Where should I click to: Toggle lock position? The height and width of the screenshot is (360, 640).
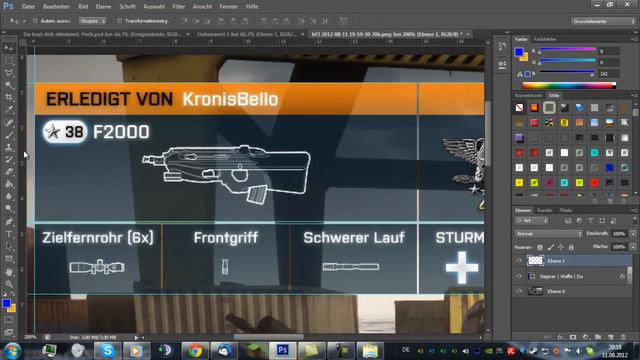[x=561, y=247]
